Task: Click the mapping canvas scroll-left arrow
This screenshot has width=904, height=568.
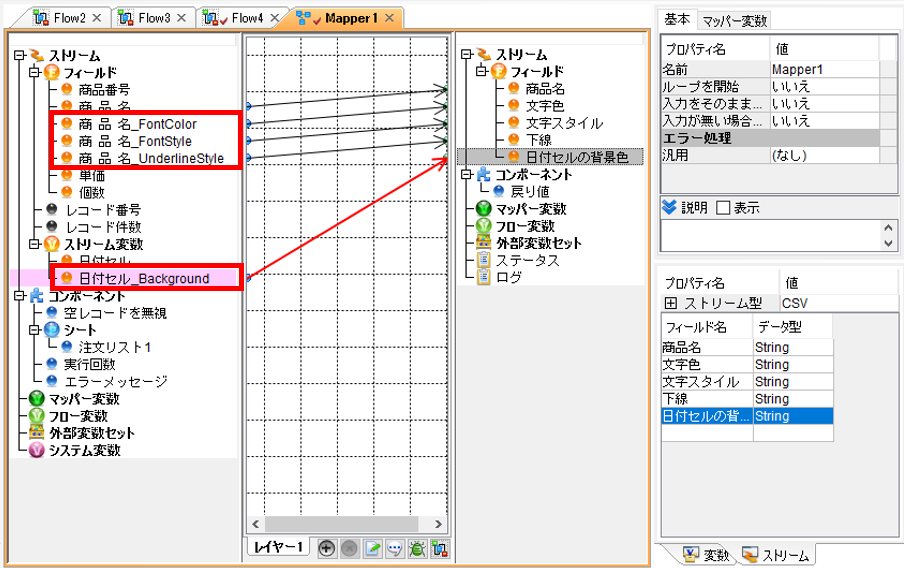Action: pos(255,524)
